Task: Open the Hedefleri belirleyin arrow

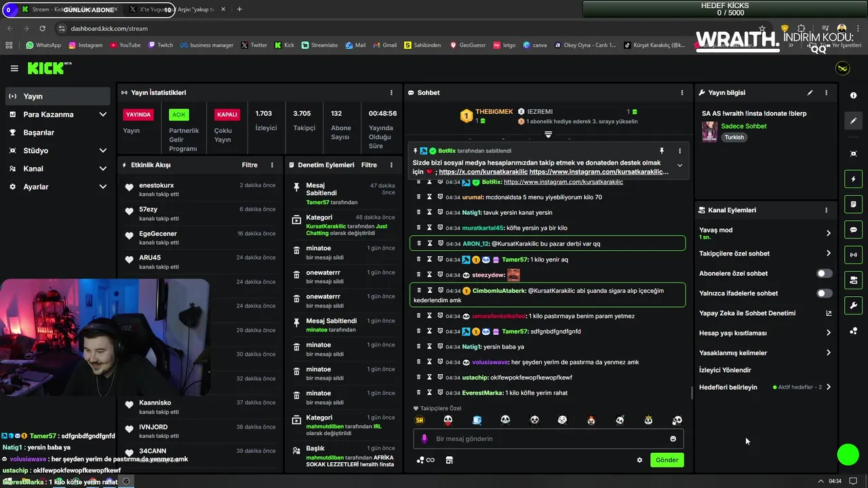Action: pyautogui.click(x=828, y=387)
